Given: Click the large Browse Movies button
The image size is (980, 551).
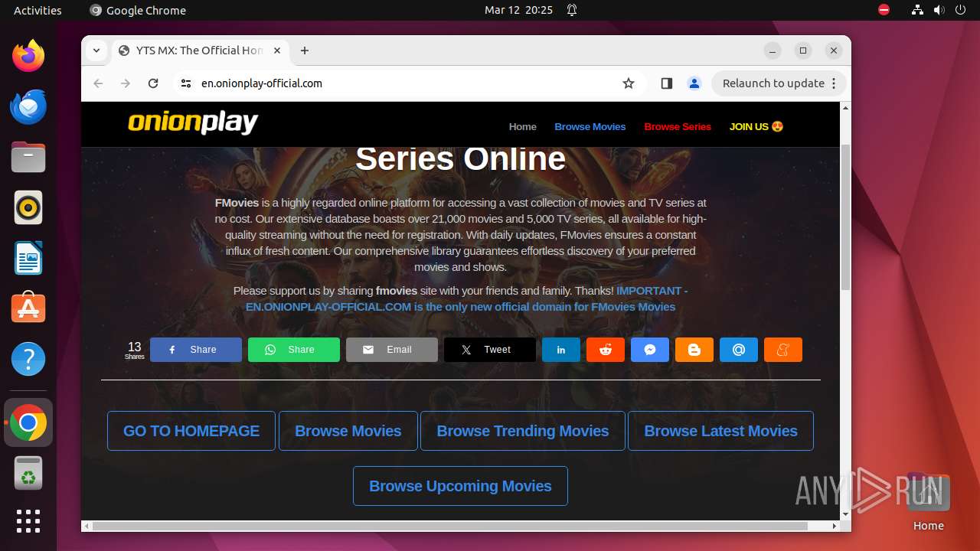Looking at the screenshot, I should point(348,431).
